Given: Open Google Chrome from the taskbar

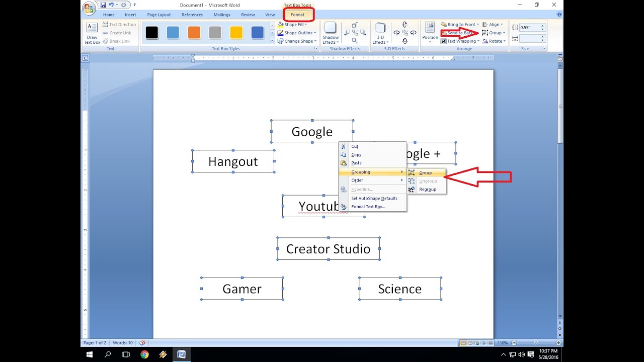Looking at the screenshot, I should pos(144,354).
